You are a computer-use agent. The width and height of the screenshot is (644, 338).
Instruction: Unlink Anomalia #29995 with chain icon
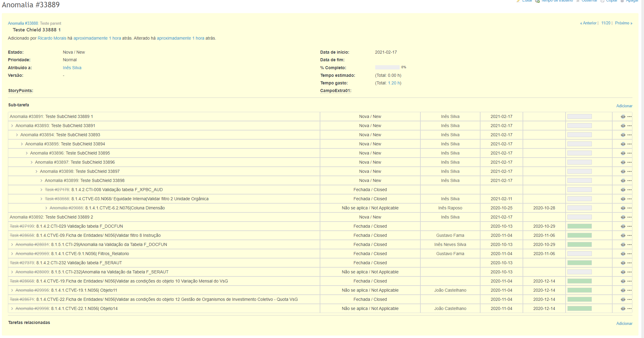pos(623,290)
